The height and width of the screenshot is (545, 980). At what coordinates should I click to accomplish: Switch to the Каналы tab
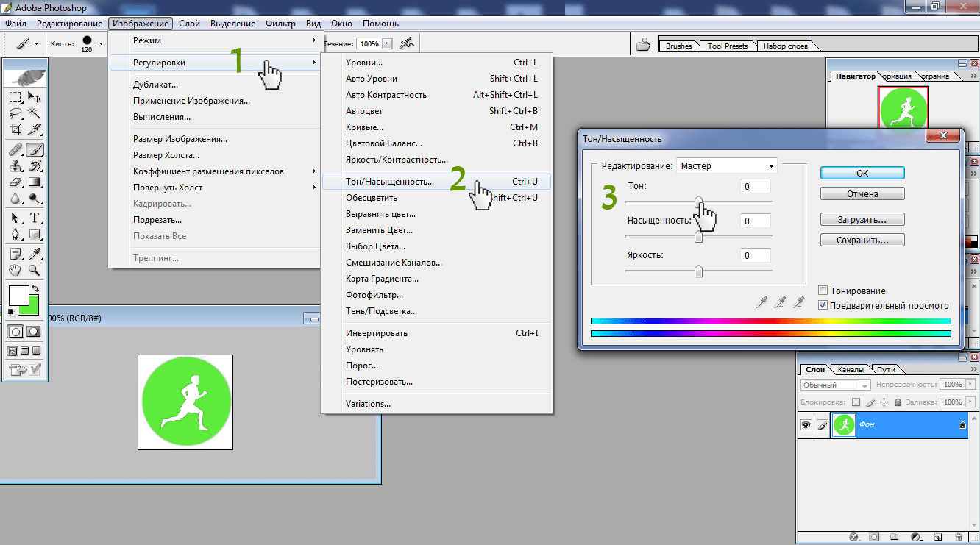click(851, 370)
